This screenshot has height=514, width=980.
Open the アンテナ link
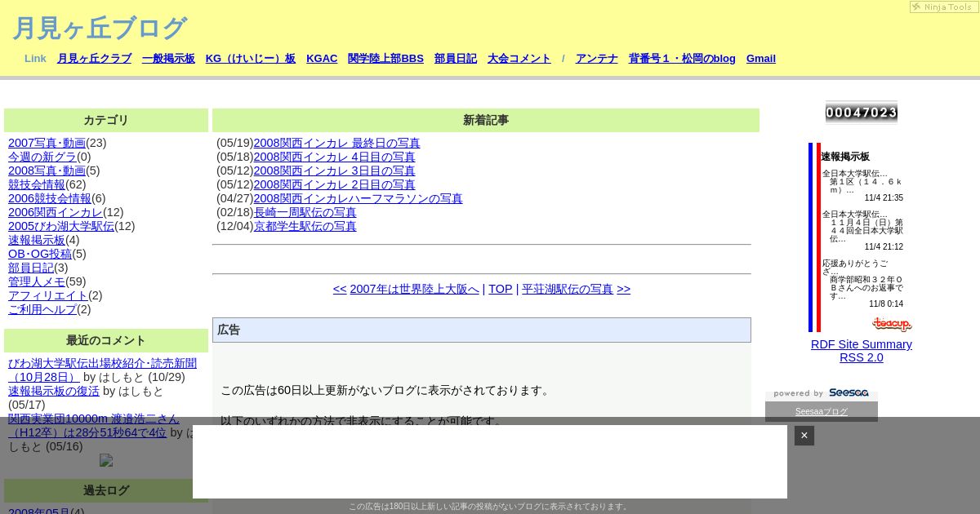point(597,59)
